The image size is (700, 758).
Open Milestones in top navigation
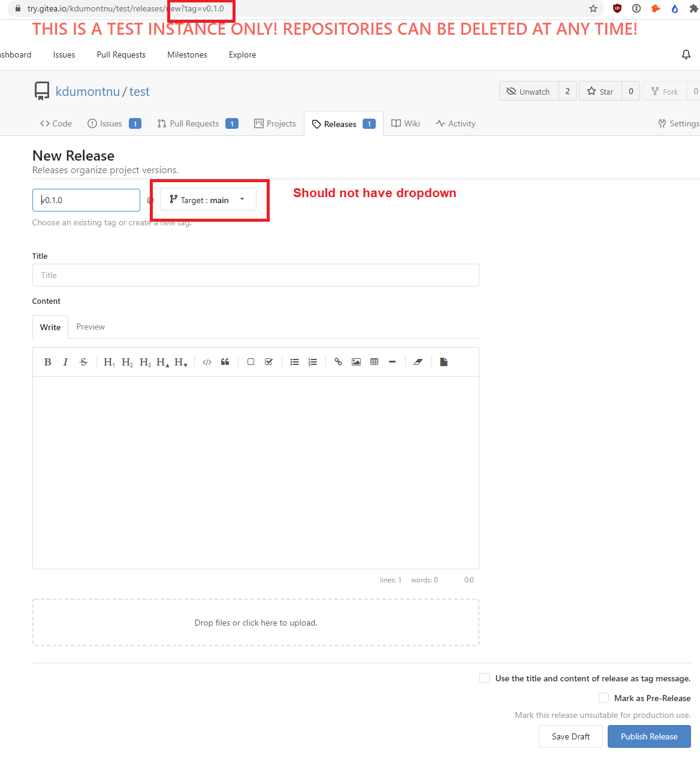coord(187,55)
